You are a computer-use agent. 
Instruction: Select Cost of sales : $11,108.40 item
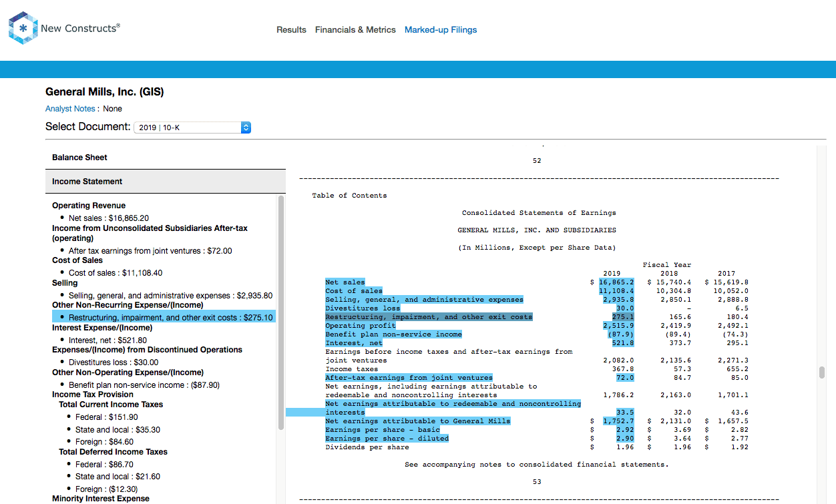[x=116, y=273]
